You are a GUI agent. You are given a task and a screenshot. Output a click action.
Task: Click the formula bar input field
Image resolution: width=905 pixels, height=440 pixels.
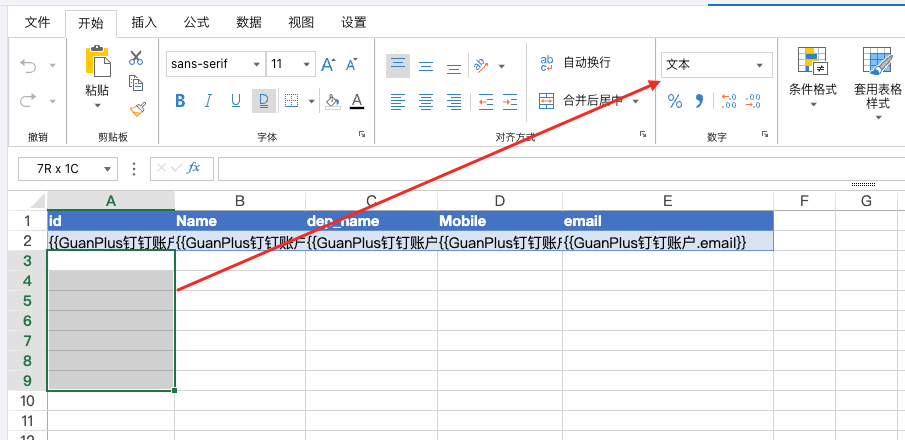pyautogui.click(x=561, y=169)
